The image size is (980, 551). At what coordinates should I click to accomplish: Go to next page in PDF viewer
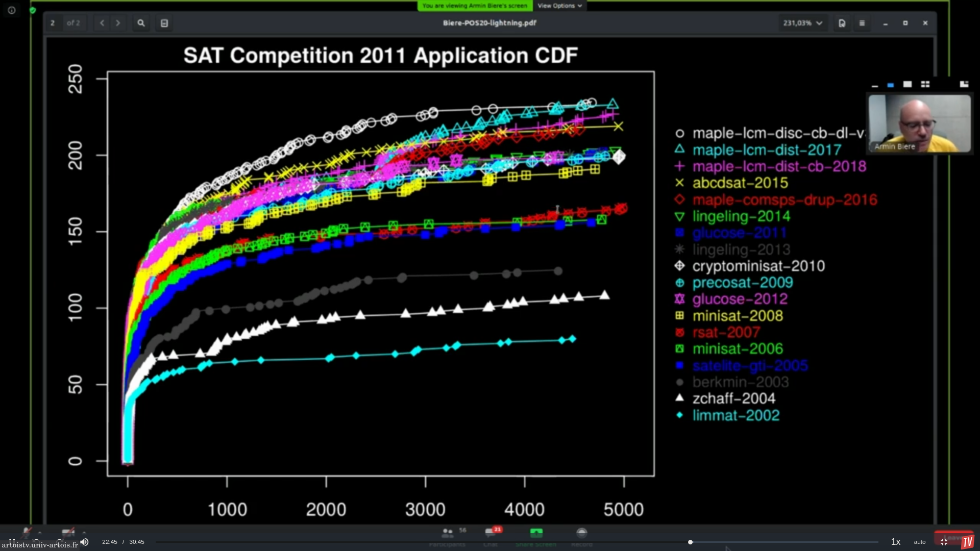[x=118, y=23]
